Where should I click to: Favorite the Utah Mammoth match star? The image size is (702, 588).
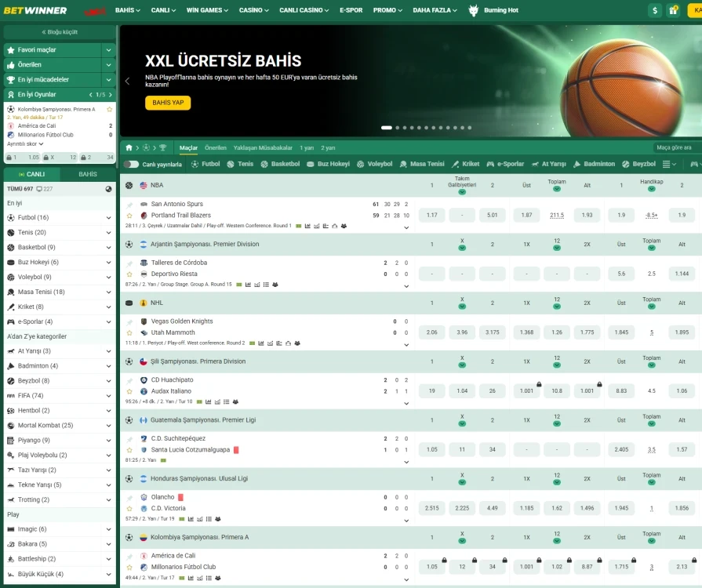tap(129, 333)
